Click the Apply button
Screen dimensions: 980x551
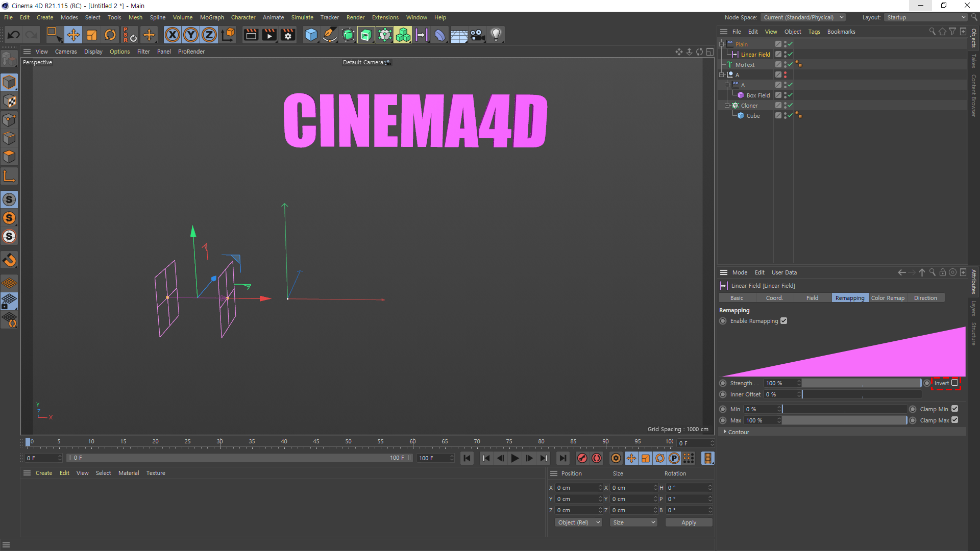(688, 522)
